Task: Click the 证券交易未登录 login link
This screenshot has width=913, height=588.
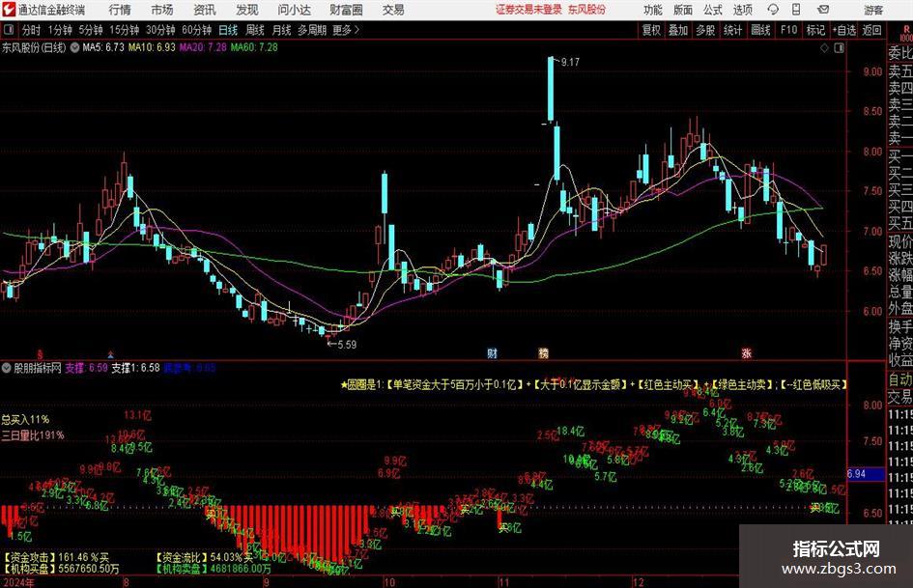Action: [x=528, y=10]
